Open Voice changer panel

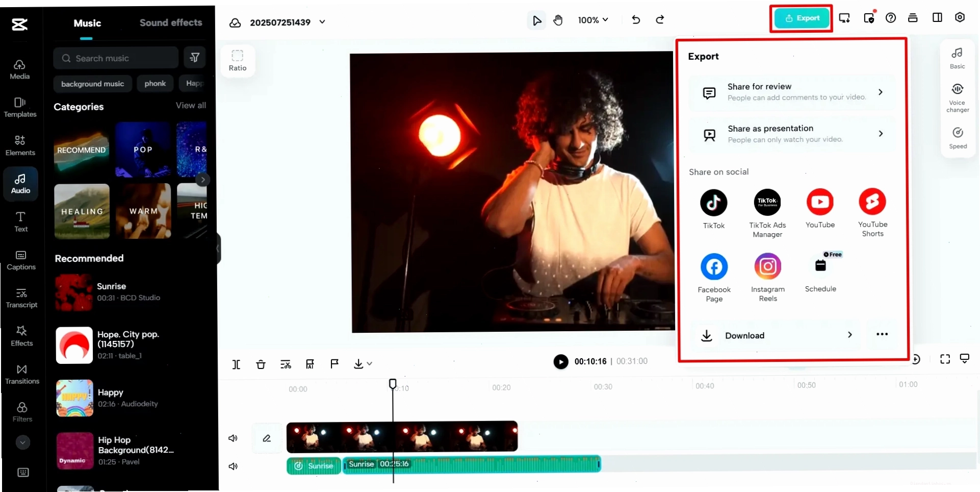[958, 98]
